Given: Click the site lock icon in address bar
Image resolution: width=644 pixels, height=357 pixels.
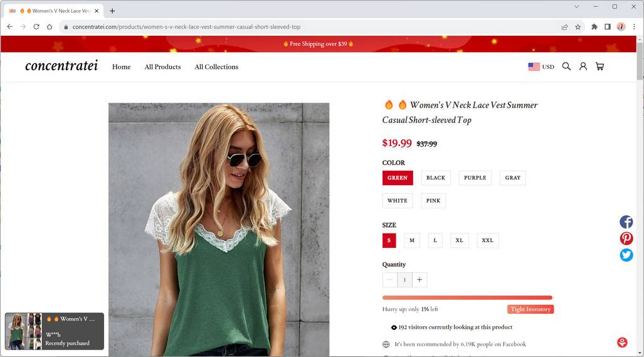Looking at the screenshot, I should tap(66, 27).
